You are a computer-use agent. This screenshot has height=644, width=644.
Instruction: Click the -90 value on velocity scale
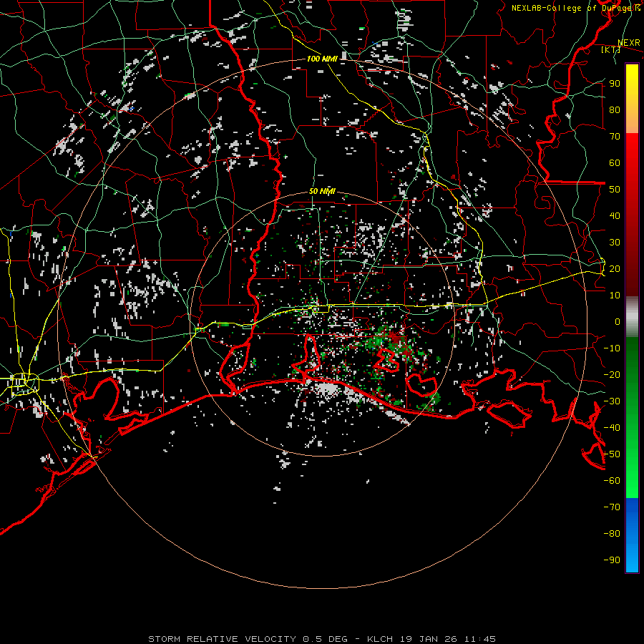point(612,560)
